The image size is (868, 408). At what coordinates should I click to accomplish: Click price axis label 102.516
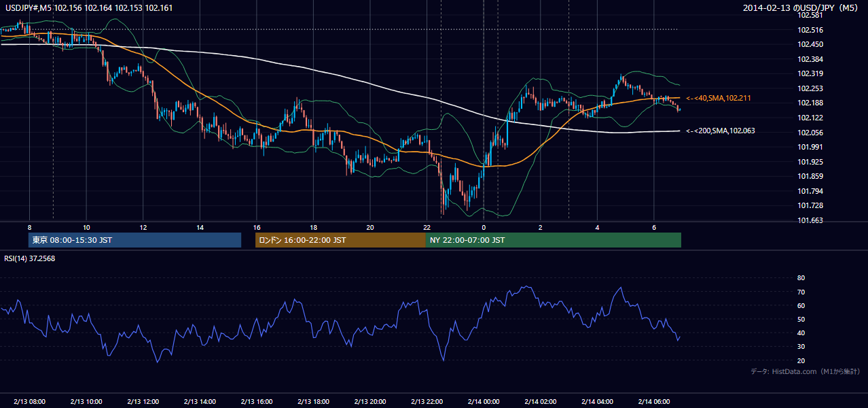tap(810, 30)
